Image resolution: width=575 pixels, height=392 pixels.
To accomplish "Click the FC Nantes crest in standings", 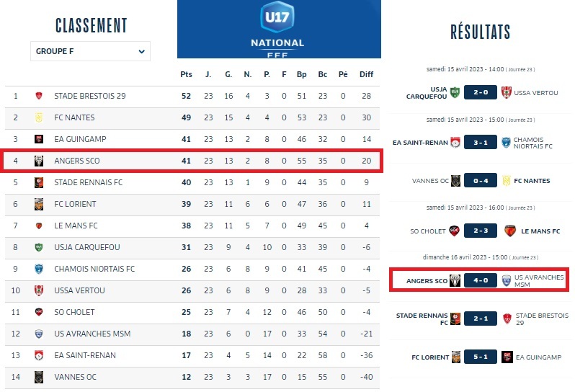I will click(39, 117).
